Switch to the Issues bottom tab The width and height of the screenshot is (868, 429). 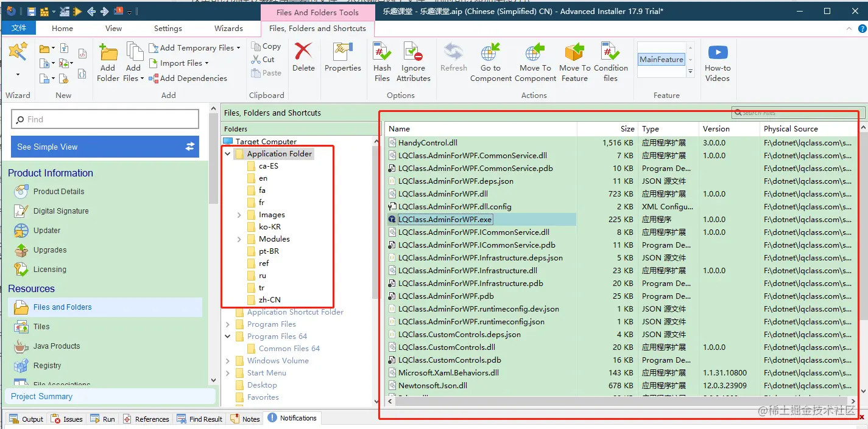(x=66, y=419)
